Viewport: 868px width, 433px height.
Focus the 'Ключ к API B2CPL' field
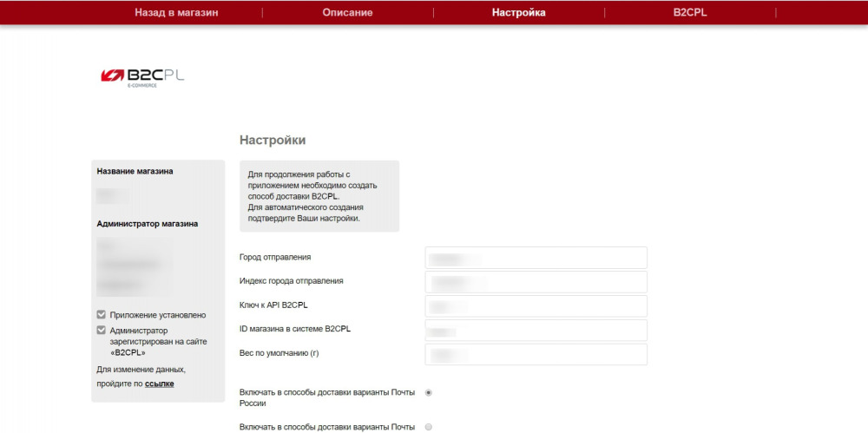pos(536,306)
